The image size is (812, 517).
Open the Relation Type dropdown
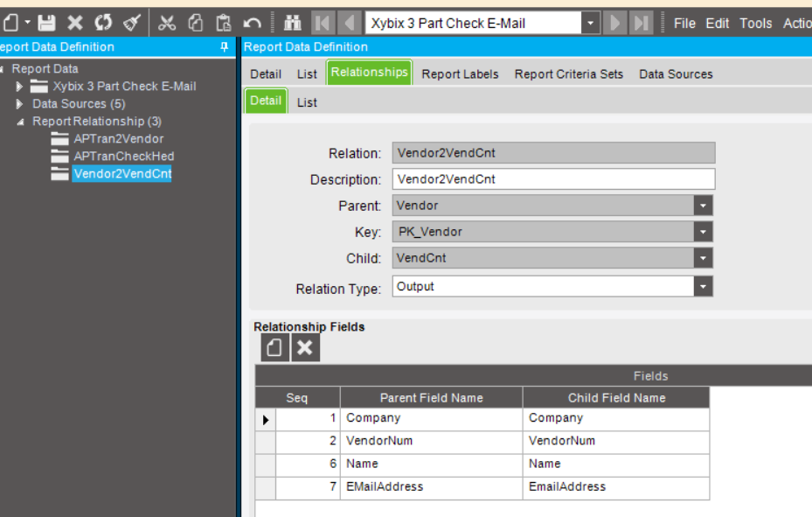click(x=703, y=286)
